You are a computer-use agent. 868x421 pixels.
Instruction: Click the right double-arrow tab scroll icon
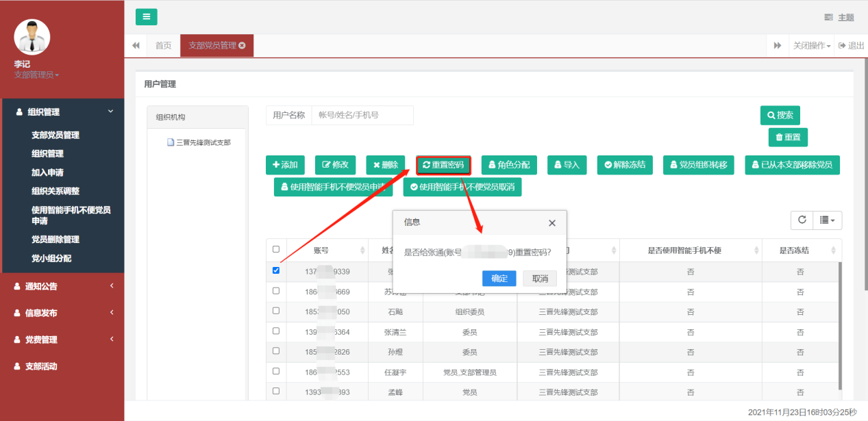pos(778,46)
